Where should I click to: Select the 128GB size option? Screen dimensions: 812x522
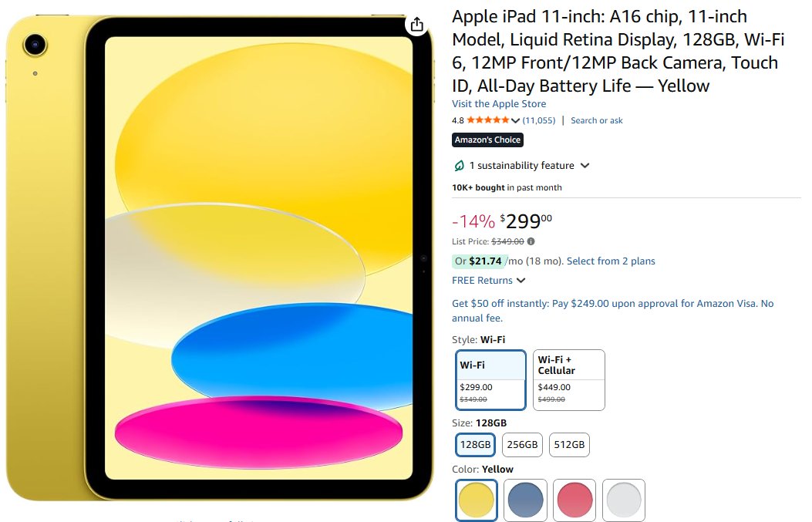[x=475, y=444]
